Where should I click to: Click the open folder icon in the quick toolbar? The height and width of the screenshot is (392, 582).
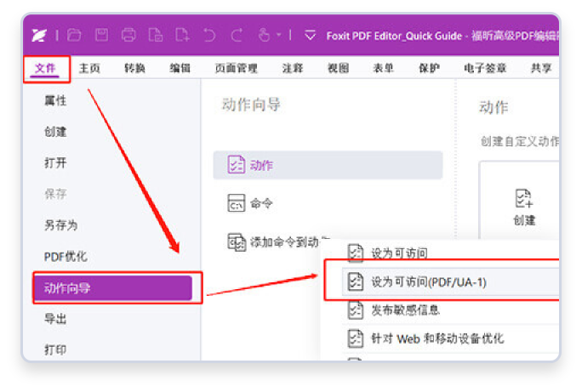74,35
